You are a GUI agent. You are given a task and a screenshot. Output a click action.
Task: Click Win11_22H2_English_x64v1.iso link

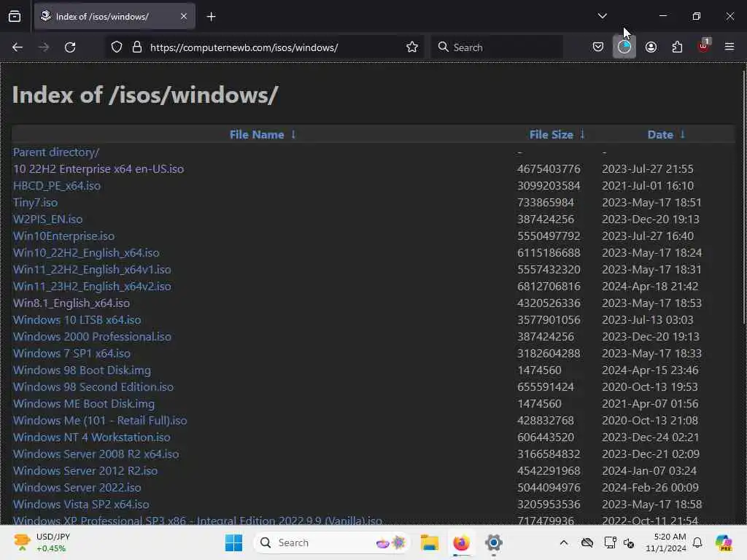(92, 270)
